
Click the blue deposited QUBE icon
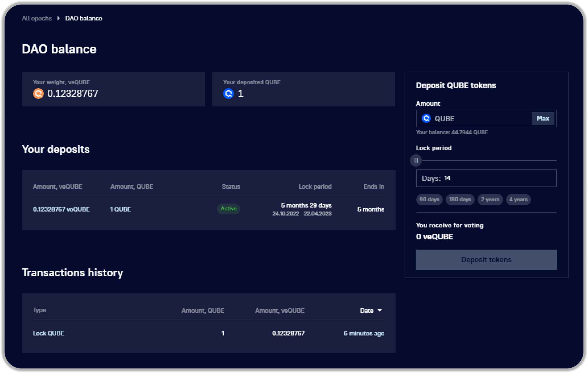tap(228, 94)
